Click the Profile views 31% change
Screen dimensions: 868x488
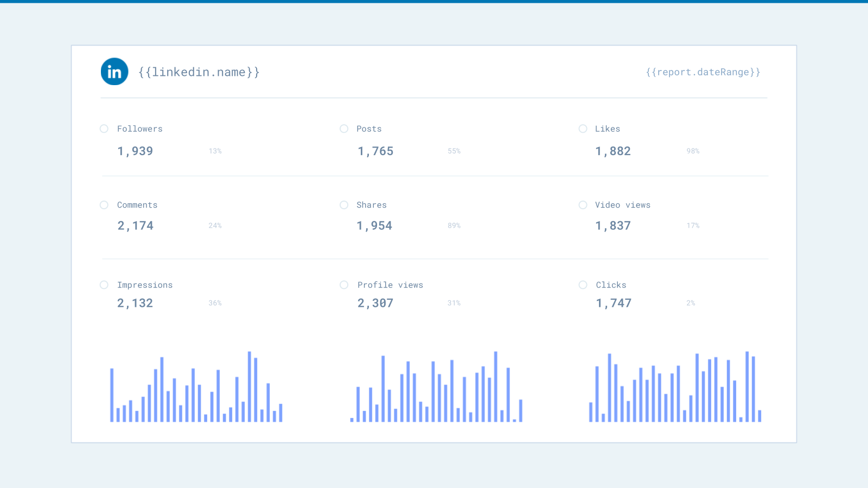[x=454, y=303]
